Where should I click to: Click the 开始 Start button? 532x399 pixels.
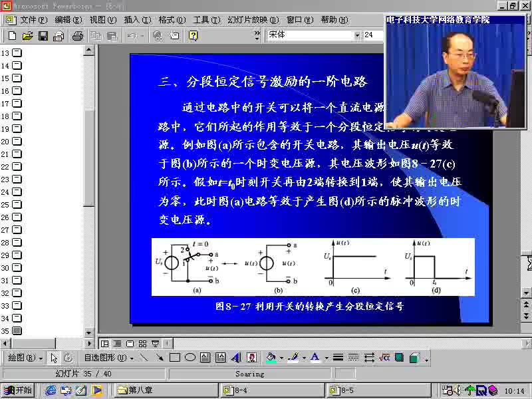(18, 390)
